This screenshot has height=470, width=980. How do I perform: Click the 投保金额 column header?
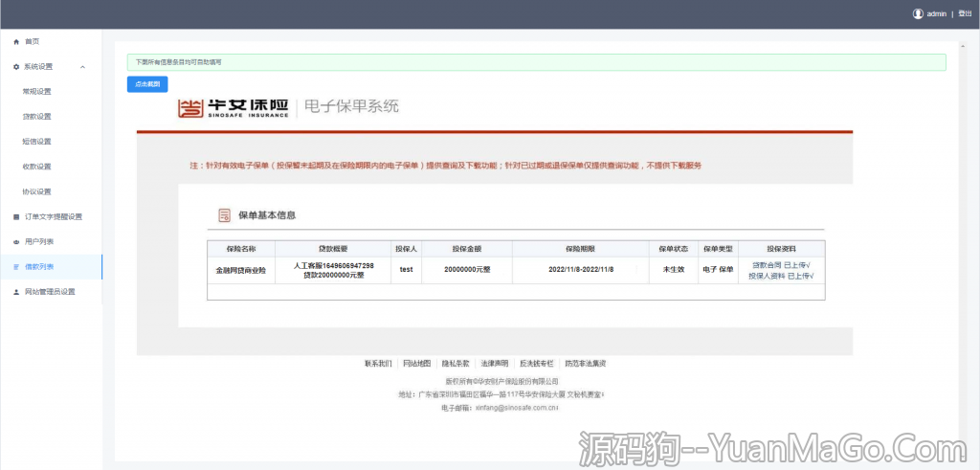pos(467,249)
